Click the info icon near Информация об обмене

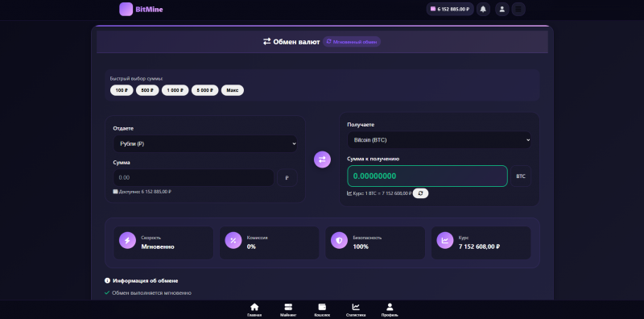pyautogui.click(x=108, y=281)
